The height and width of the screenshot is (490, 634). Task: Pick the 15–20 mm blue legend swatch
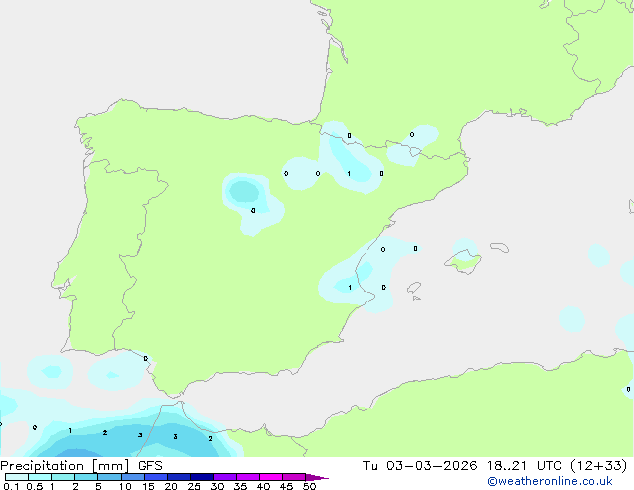156,477
